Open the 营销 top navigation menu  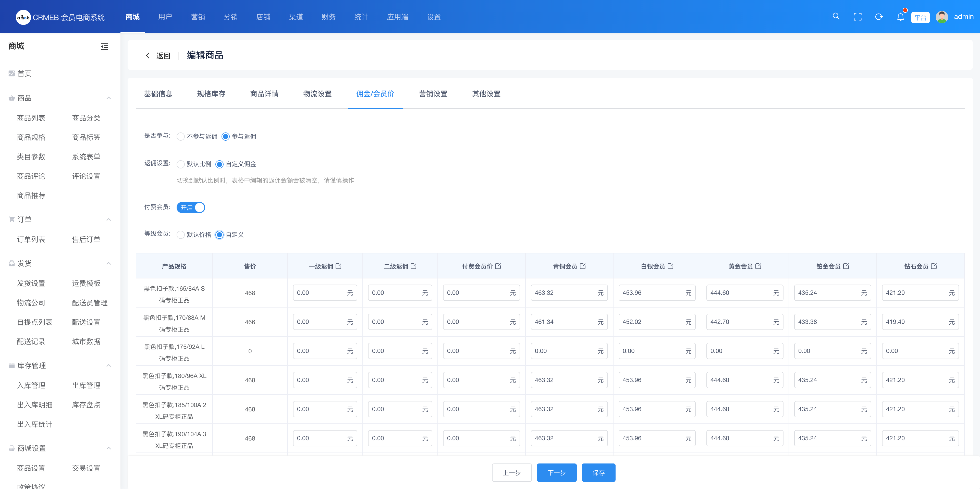(198, 17)
